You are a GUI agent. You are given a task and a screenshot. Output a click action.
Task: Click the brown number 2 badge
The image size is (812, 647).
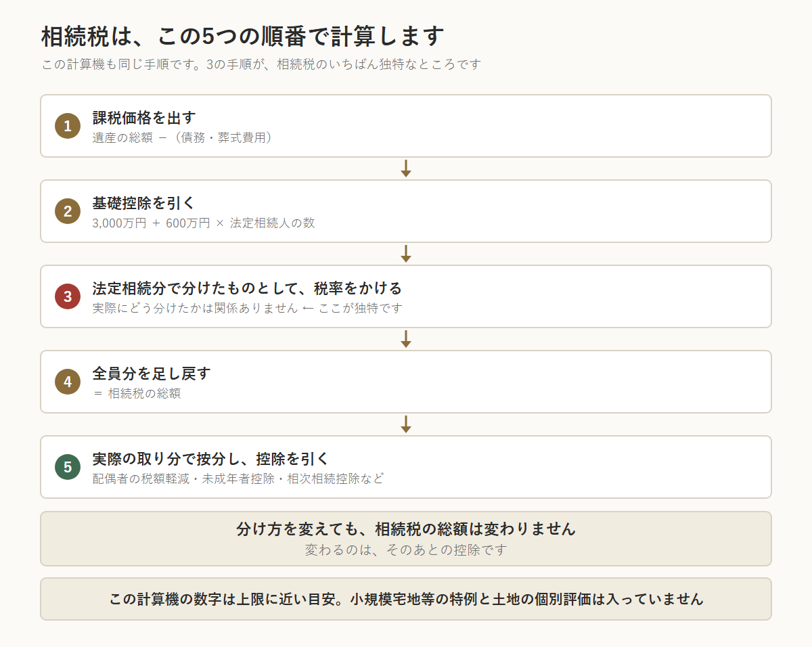(x=68, y=211)
